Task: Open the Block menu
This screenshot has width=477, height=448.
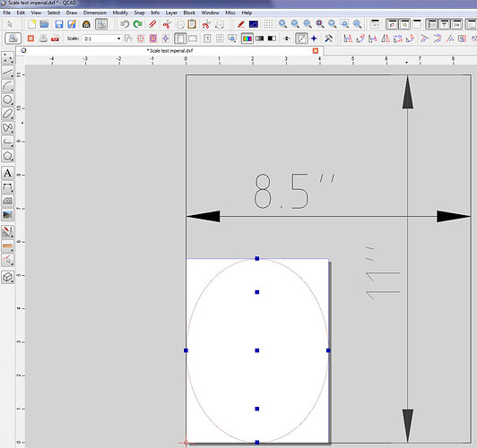Action: (x=189, y=13)
